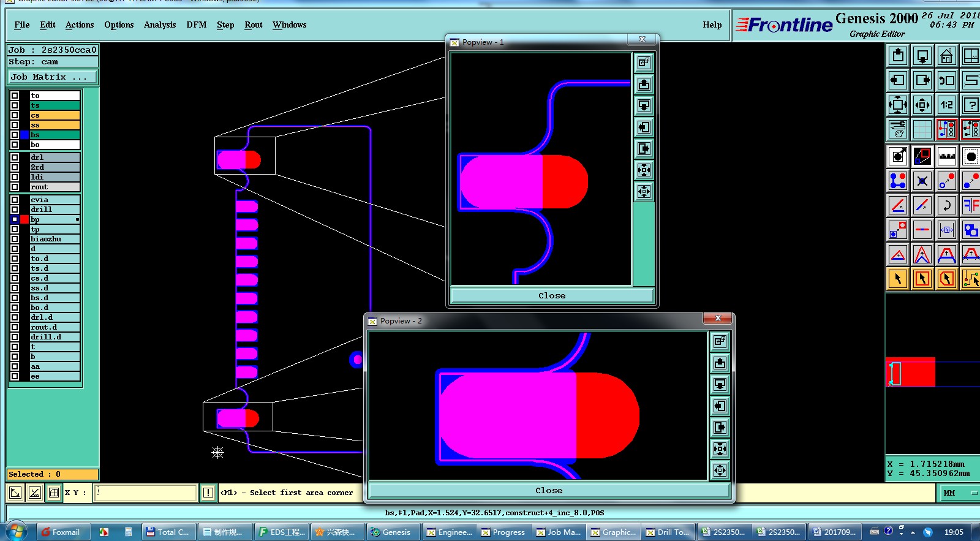Toggle checkbox for layer 'ss'

coord(15,125)
